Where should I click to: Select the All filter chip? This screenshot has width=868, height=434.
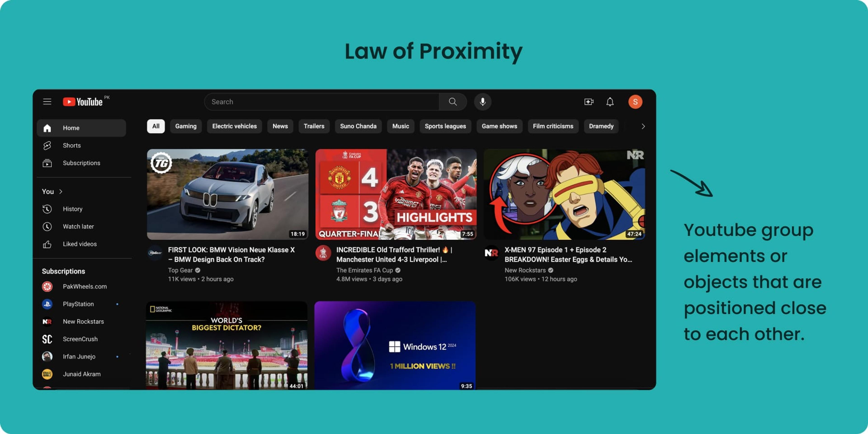coord(156,126)
